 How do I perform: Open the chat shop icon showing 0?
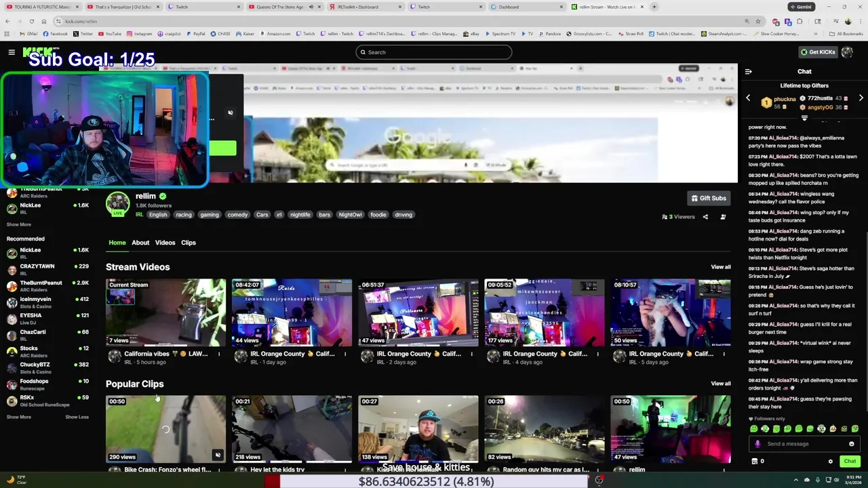coord(758,462)
